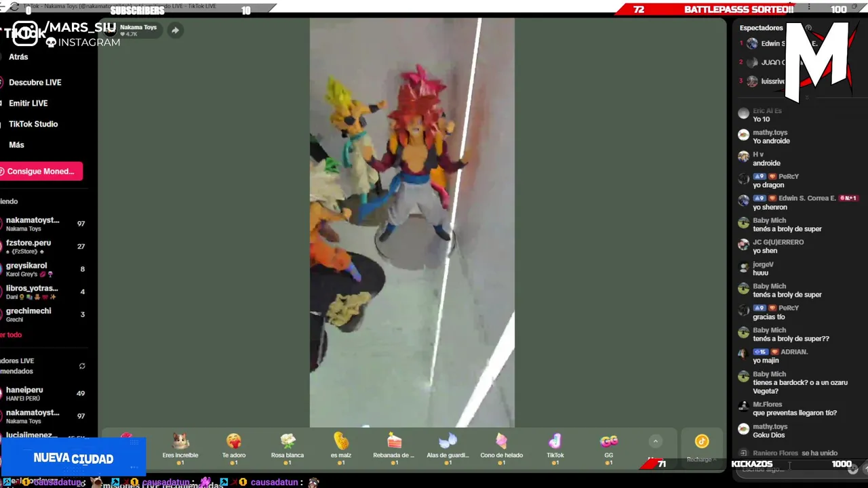Send the GG gift
Screen dimensions: 868x488
pyautogui.click(x=609, y=449)
